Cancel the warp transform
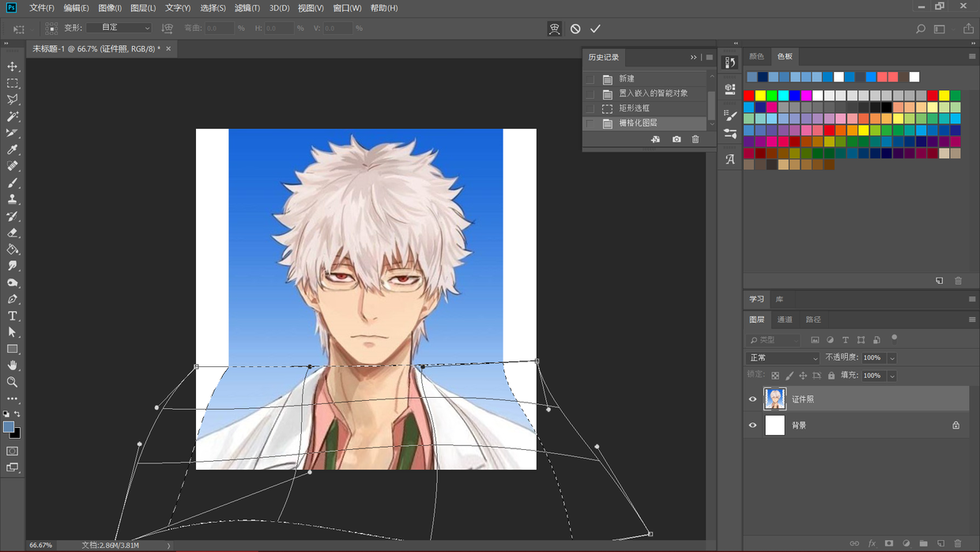This screenshot has height=552, width=980. pos(575,28)
